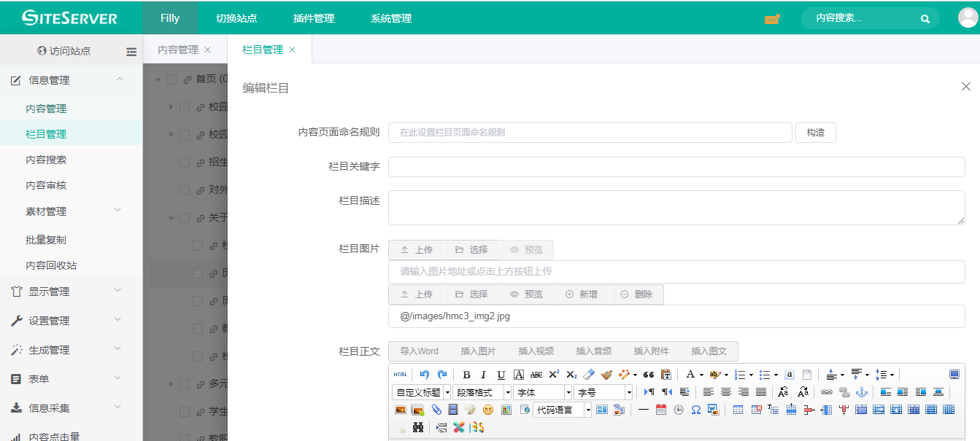
Task: Insert an anchor with the anchor icon
Action: click(x=861, y=392)
